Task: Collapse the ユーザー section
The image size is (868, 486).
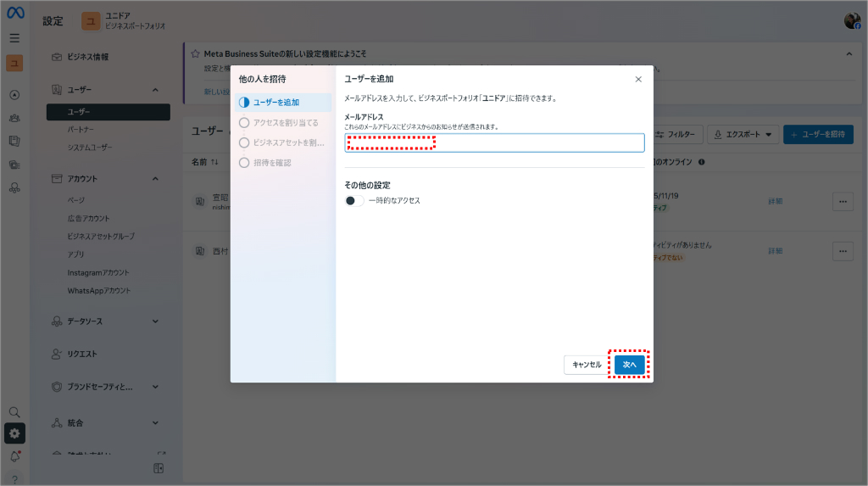Action: [x=156, y=90]
